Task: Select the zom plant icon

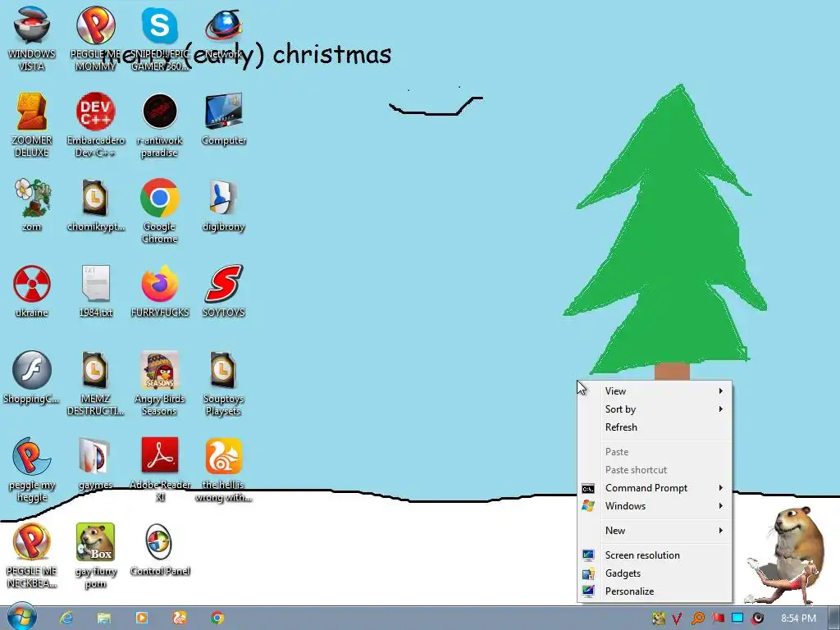Action: 32,206
